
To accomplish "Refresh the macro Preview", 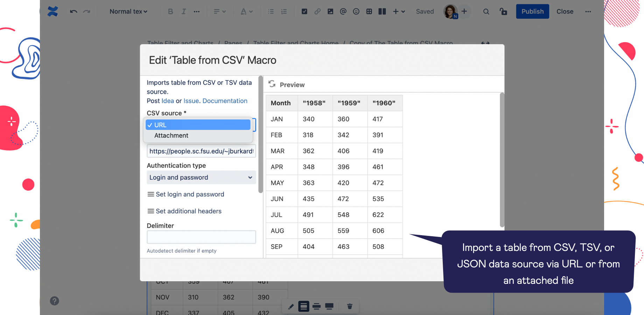I will point(273,84).
